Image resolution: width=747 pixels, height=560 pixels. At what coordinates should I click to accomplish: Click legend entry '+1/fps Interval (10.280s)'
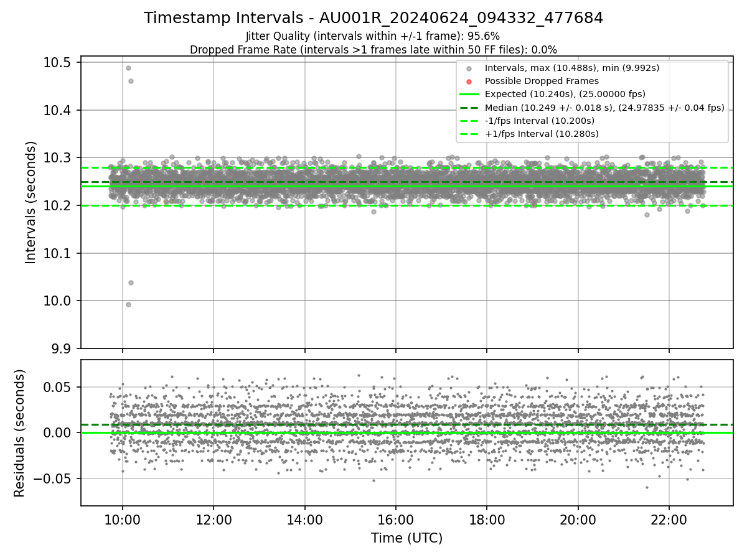pyautogui.click(x=541, y=134)
